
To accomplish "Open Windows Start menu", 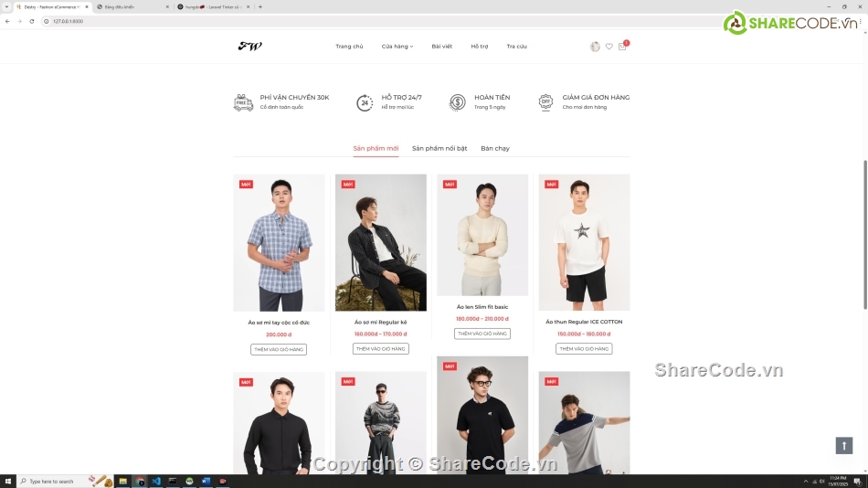I will [x=7, y=482].
